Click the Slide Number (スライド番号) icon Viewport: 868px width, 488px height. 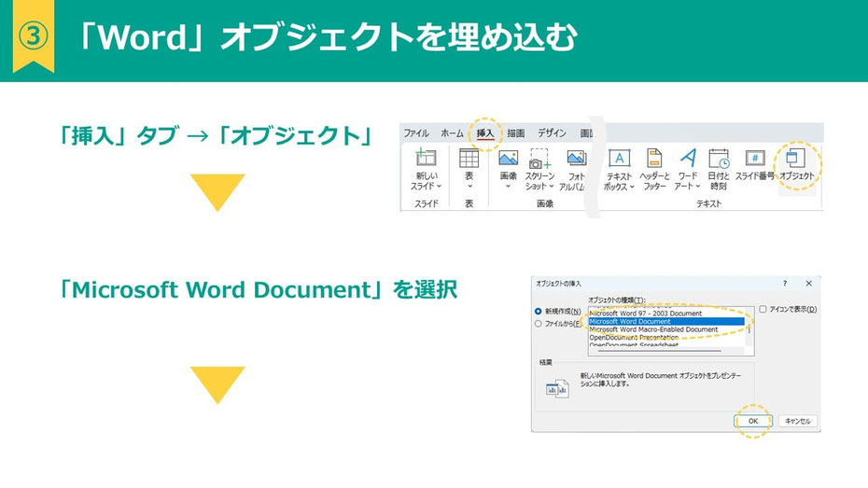click(754, 159)
